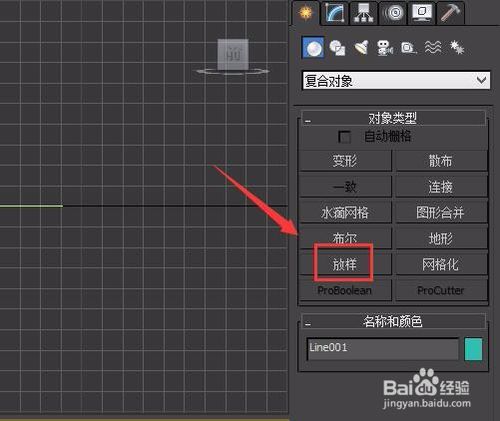Screen dimensions: 500x421
Task: Switch to the Motion panel tab
Action: (393, 13)
